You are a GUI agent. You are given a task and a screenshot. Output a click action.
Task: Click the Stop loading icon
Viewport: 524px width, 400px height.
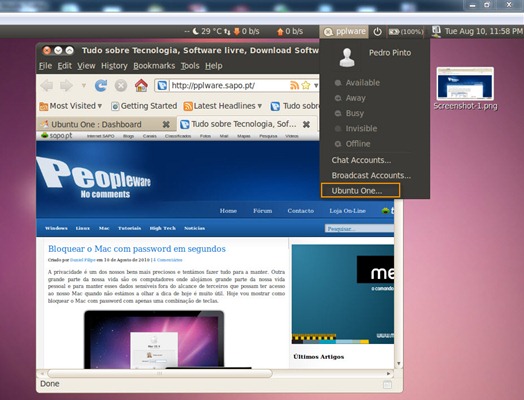[121, 86]
